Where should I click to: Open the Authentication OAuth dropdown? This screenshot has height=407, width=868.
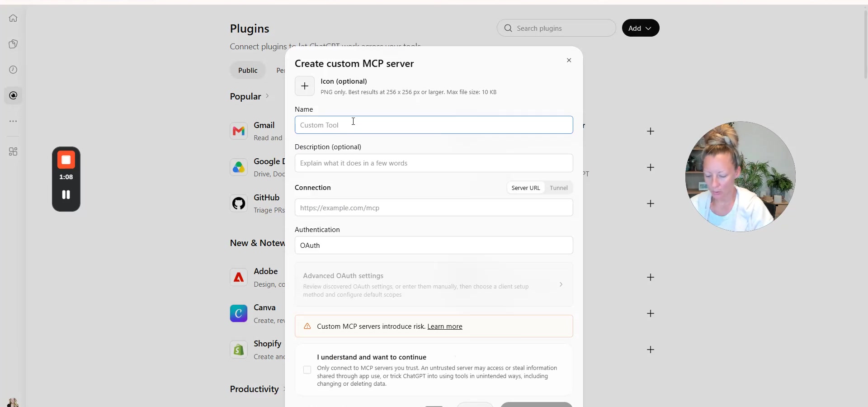click(434, 245)
